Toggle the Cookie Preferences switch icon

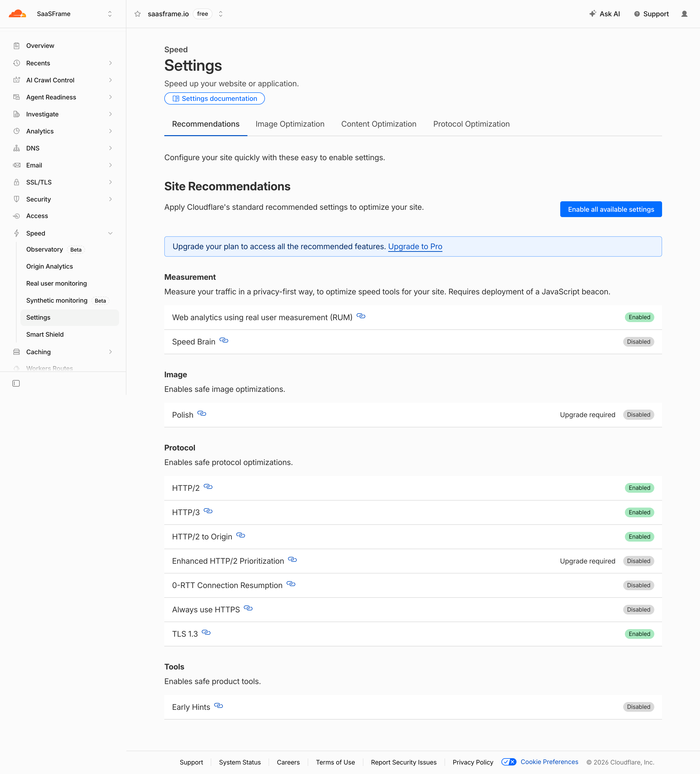pyautogui.click(x=509, y=762)
